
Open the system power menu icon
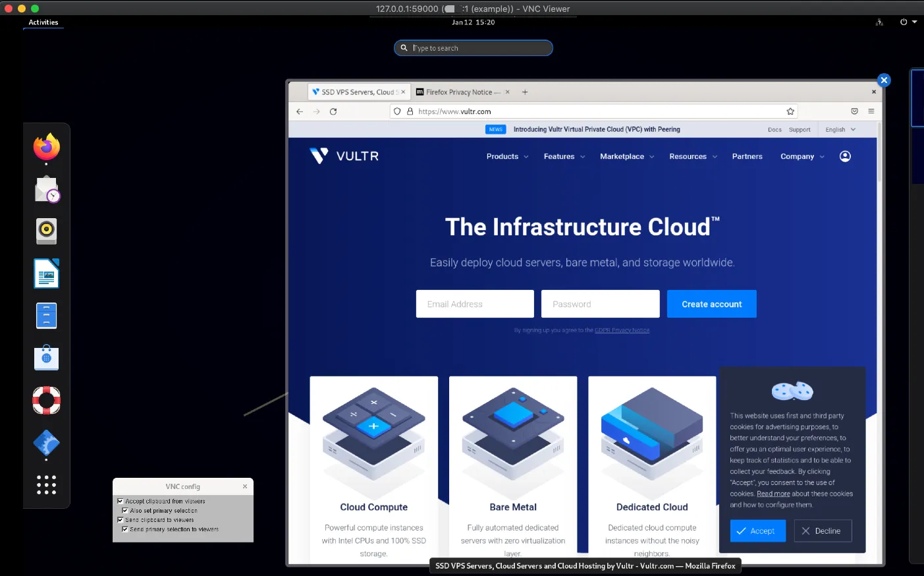tap(904, 22)
